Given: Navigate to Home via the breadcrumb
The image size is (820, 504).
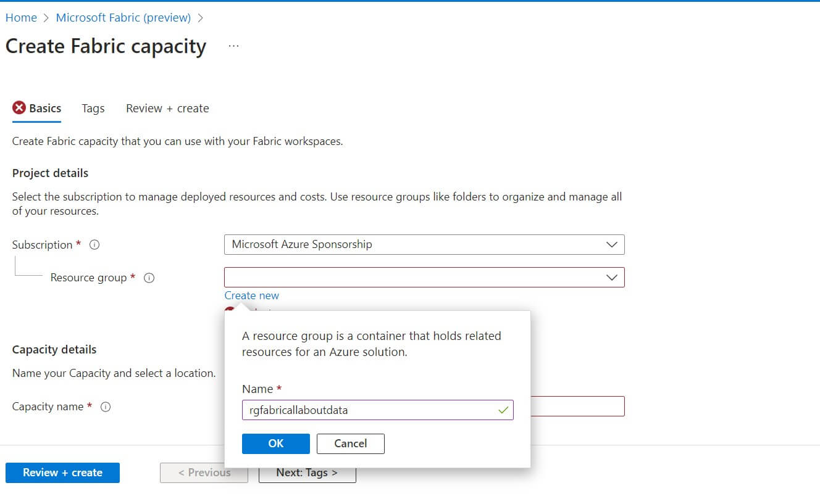Looking at the screenshot, I should tap(21, 17).
